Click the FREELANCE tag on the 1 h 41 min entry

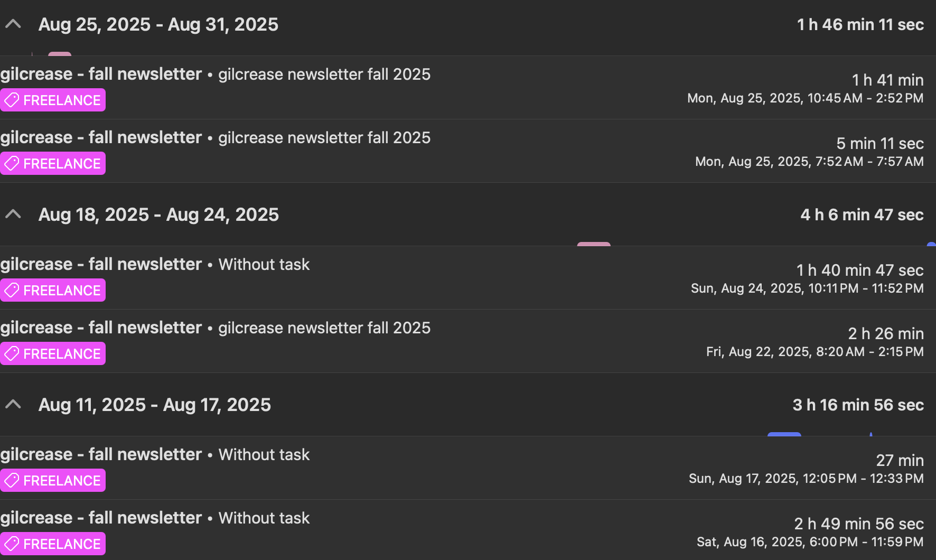click(x=53, y=100)
